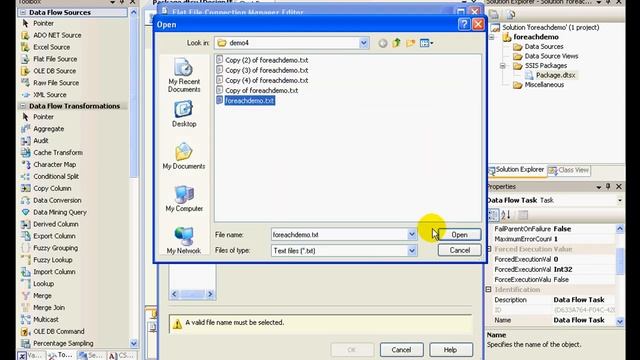Select Data Source Views folder in Solution Explorer

pos(546,56)
